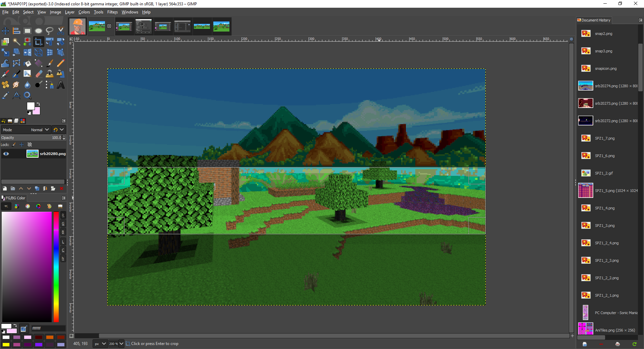Open the layer mode group switcher dropdown

tap(58, 130)
